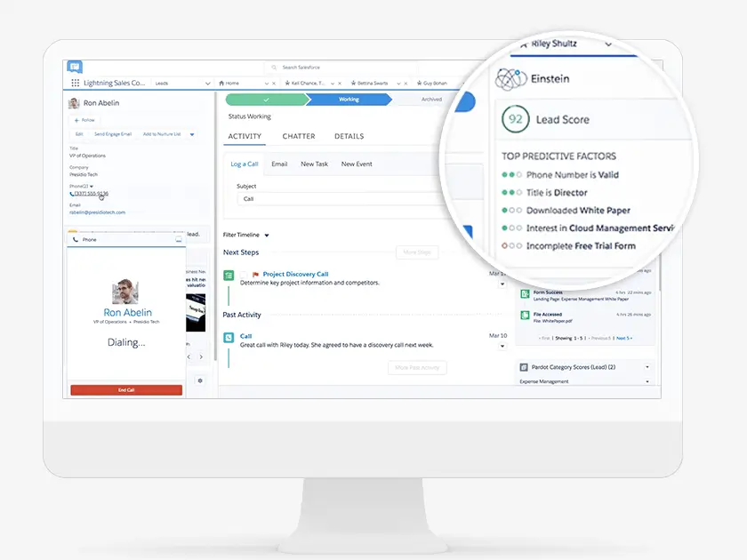747x560 pixels.
Task: Open the Phone(2) dropdown arrow
Action: pyautogui.click(x=92, y=186)
